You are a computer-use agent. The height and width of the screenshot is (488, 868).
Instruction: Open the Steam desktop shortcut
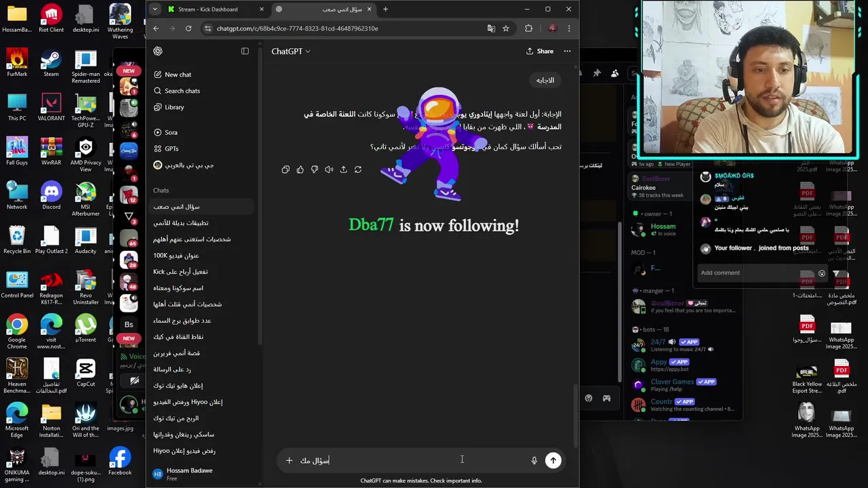coord(51,62)
